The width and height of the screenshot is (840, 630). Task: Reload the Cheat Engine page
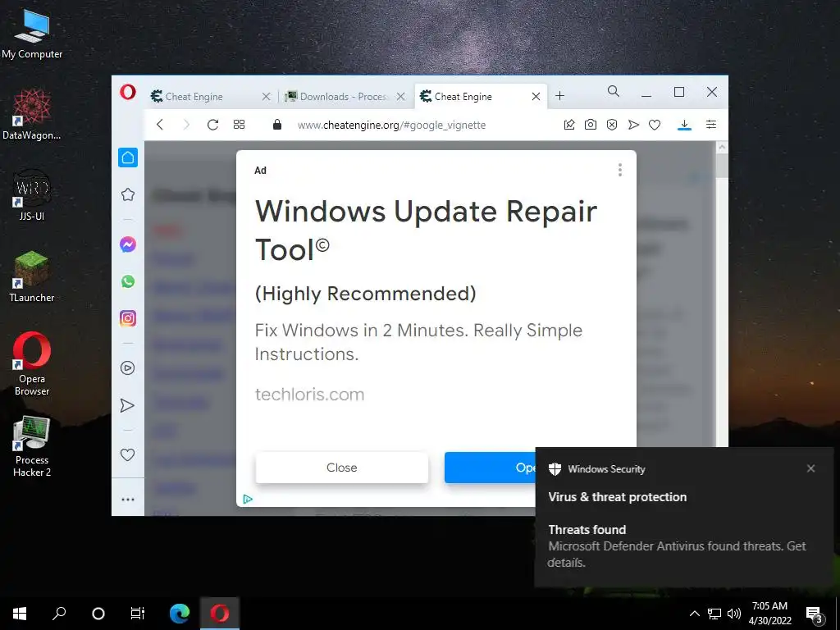click(x=212, y=125)
